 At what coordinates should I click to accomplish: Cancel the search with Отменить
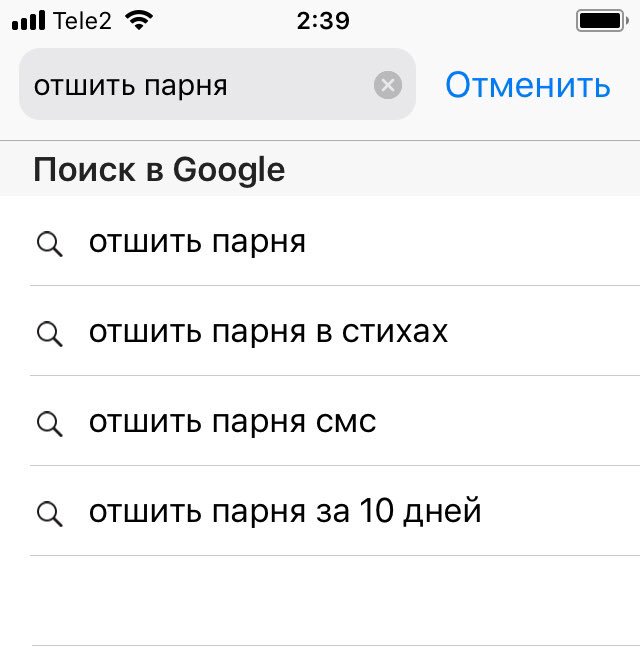527,85
